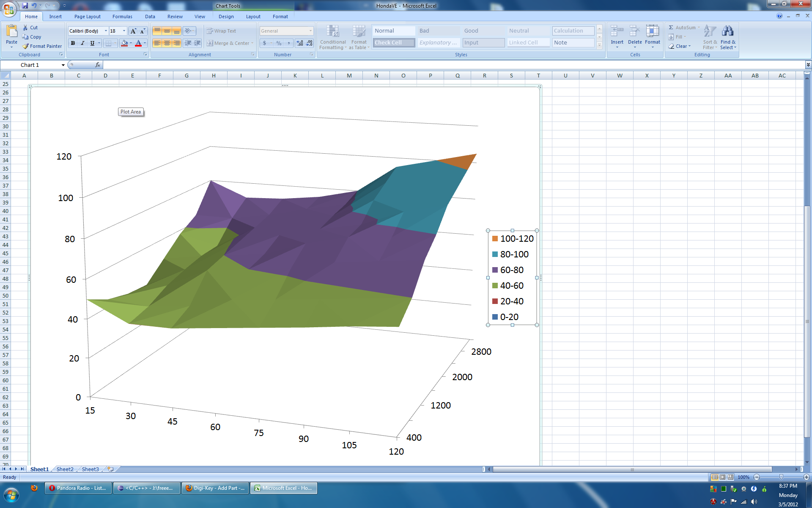Screen dimensions: 812x508
Task: Open the Calibri font name dropdown
Action: point(106,31)
